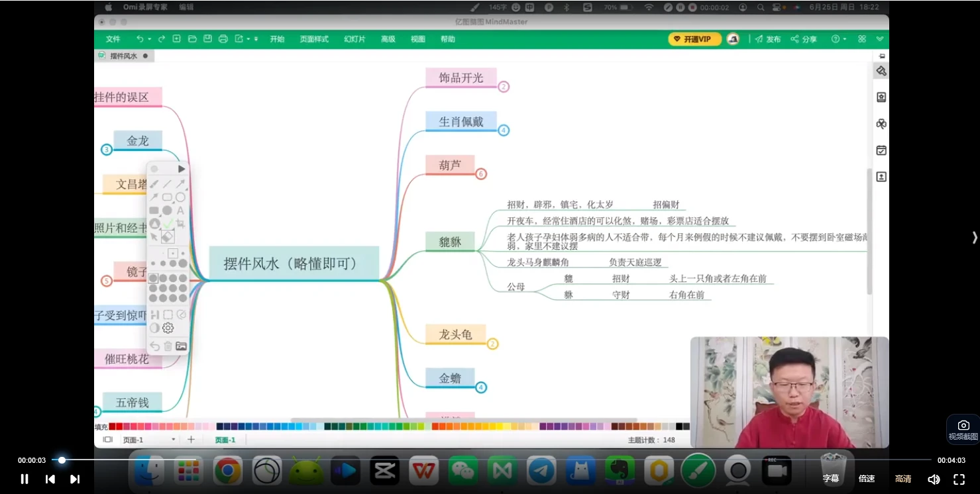Click the open folder icon in toolbar
980x494 pixels.
[x=192, y=39]
